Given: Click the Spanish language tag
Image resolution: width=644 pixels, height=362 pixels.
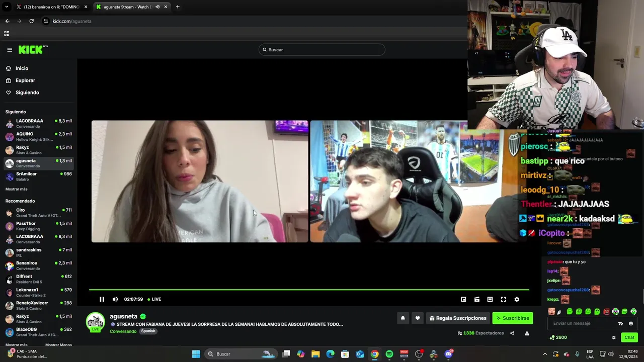Looking at the screenshot, I should 148,331.
